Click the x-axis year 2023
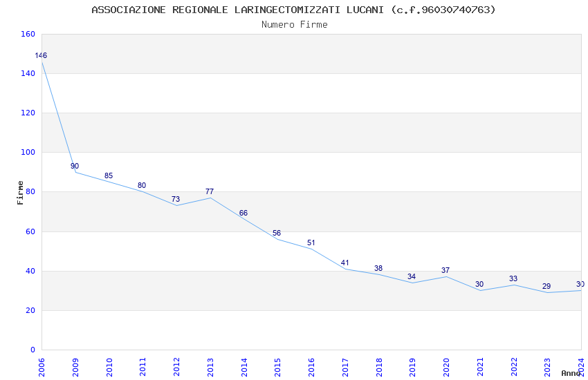Screen dimensions: 588x380 (x=547, y=367)
